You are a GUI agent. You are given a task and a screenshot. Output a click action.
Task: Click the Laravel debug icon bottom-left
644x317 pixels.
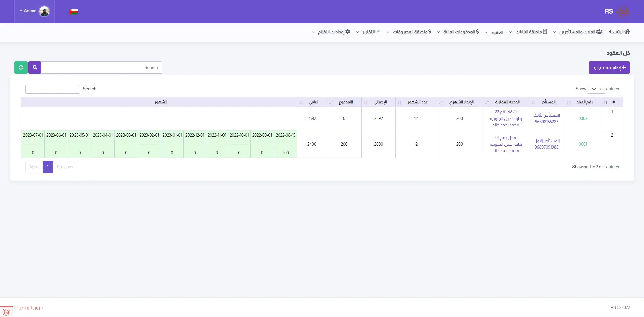coord(6,312)
